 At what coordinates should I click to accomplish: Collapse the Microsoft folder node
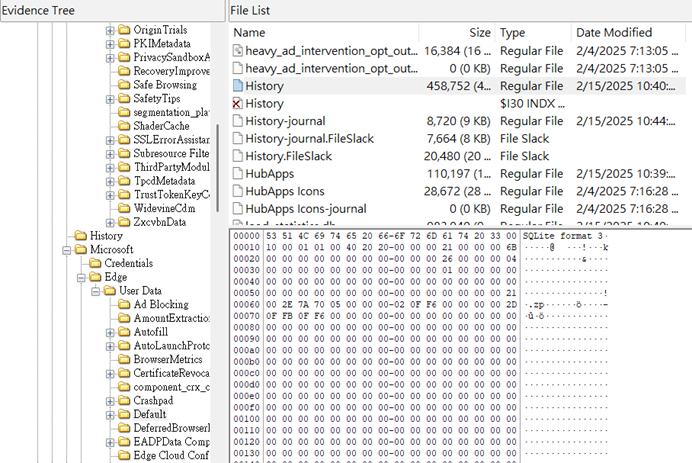[67, 250]
